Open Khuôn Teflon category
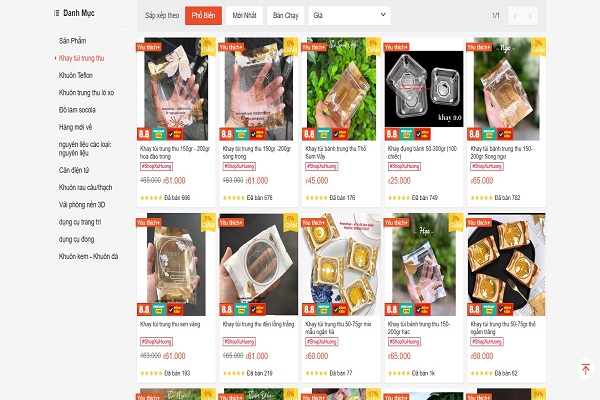The width and height of the screenshot is (600, 400). pyautogui.click(x=76, y=75)
